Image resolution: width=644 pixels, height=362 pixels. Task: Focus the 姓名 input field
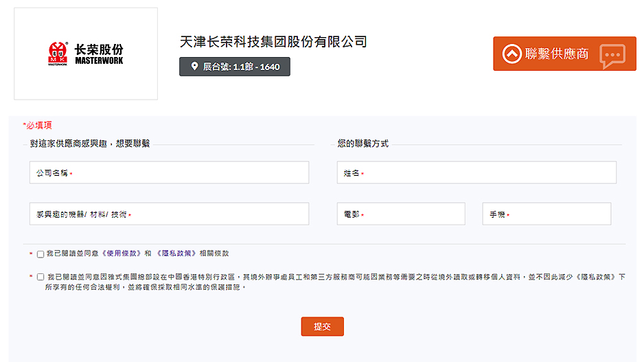tap(476, 173)
